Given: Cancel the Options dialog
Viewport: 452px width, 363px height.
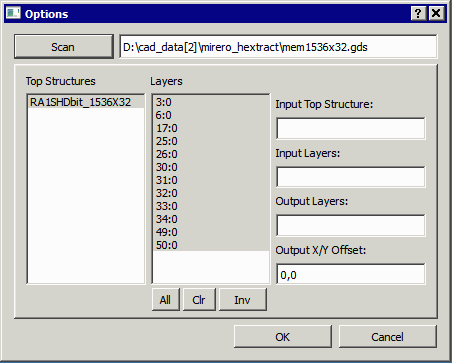Looking at the screenshot, I should click(x=388, y=337).
